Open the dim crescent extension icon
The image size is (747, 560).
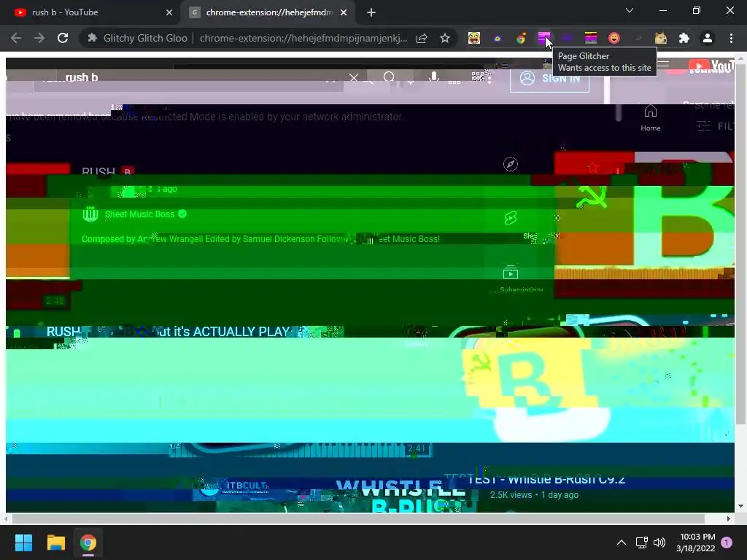tap(638, 38)
